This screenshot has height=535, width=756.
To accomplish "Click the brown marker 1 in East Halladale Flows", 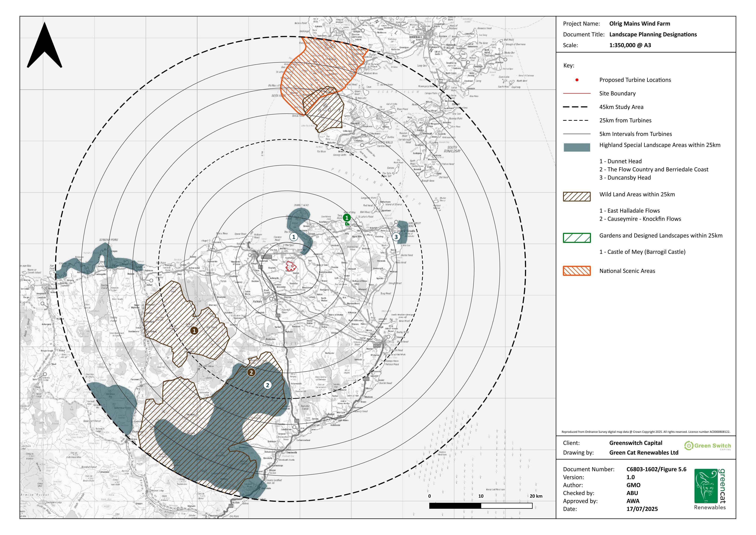I will 194,330.
